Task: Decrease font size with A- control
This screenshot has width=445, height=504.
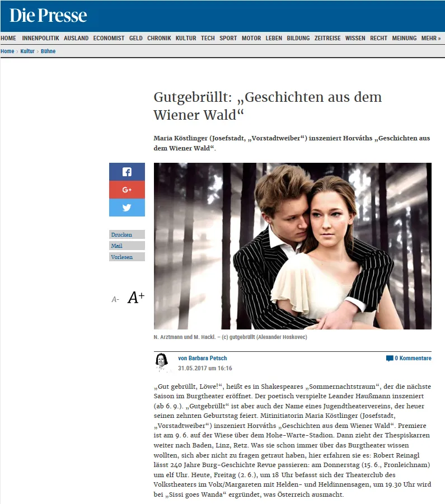Action: [x=115, y=300]
